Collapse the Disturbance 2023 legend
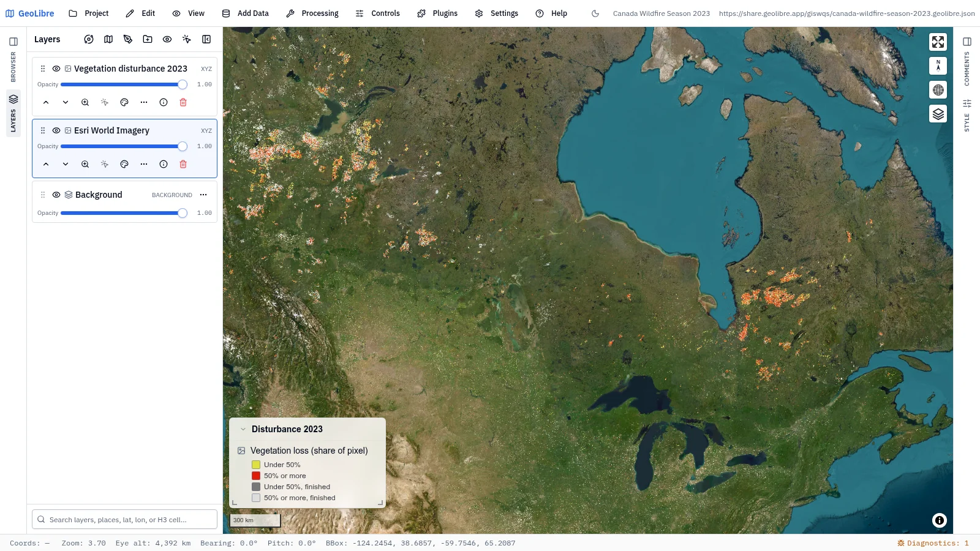The image size is (980, 551). [243, 429]
